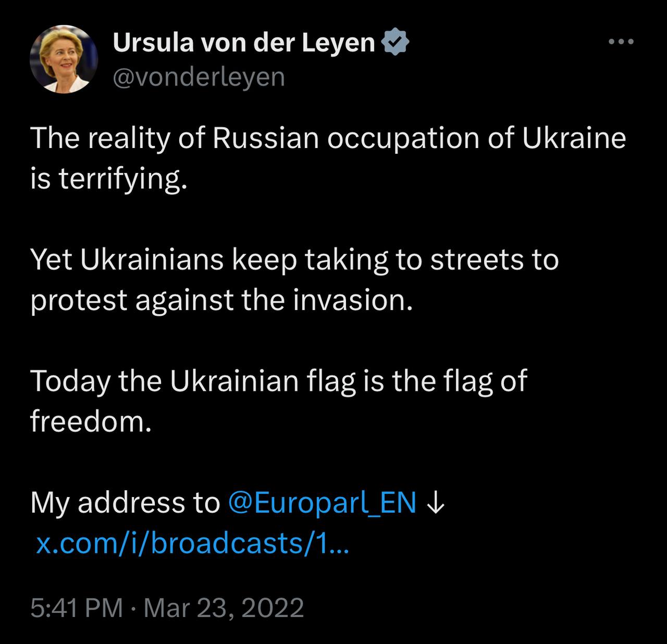Open the @vonderleyen handle link

[x=199, y=78]
